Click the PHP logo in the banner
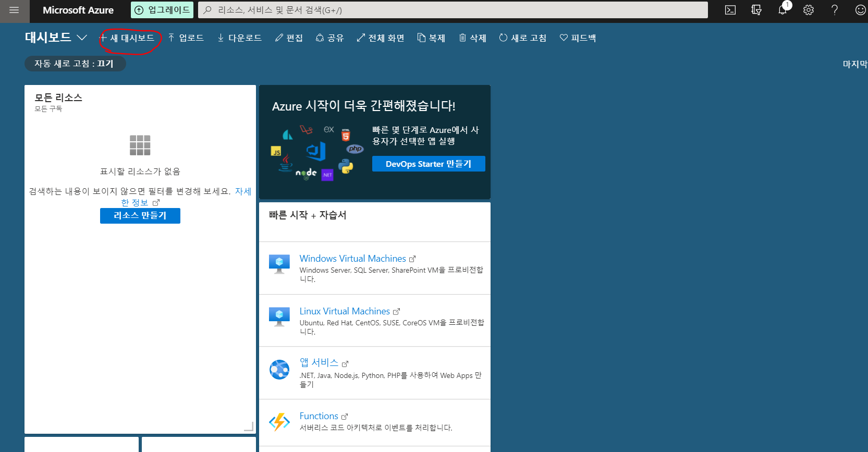The width and height of the screenshot is (868, 452). pos(355,149)
